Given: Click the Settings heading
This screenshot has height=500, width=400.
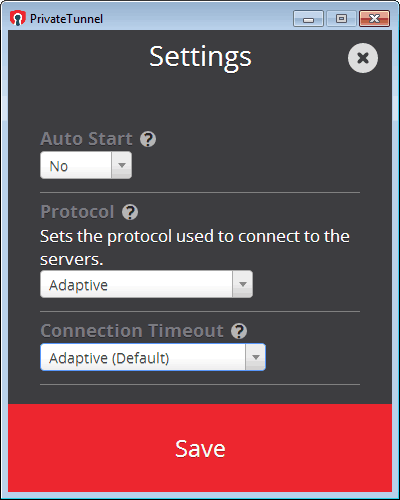Looking at the screenshot, I should (200, 57).
